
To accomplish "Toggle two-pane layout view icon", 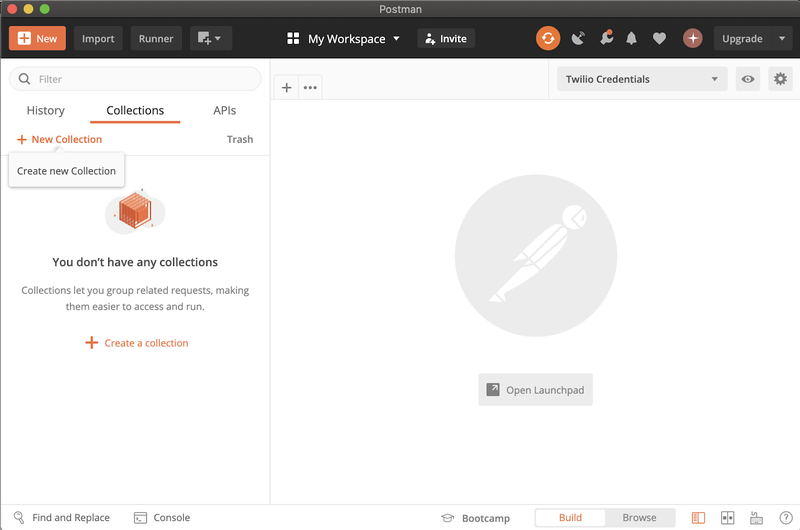I will [x=728, y=518].
